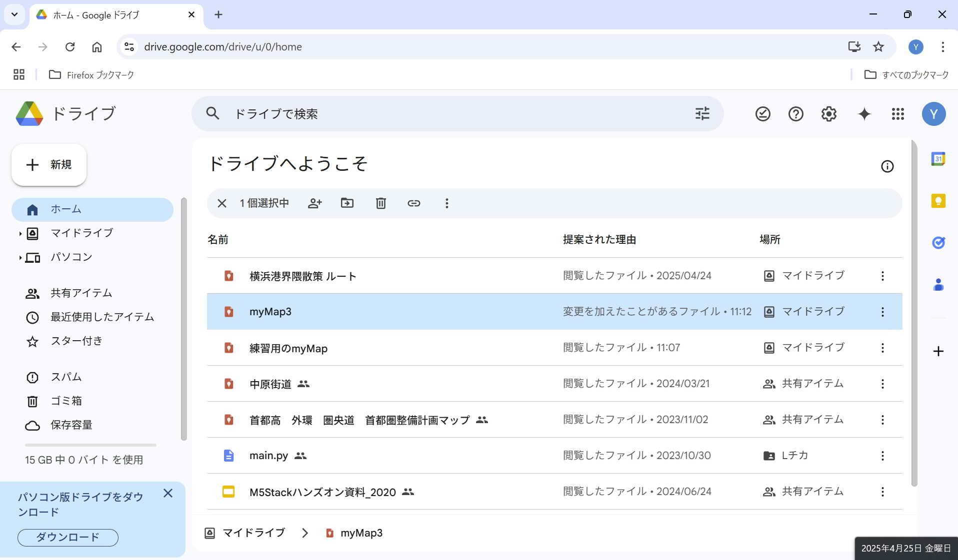Click the ダウンロード button
The height and width of the screenshot is (560, 958).
pyautogui.click(x=68, y=538)
